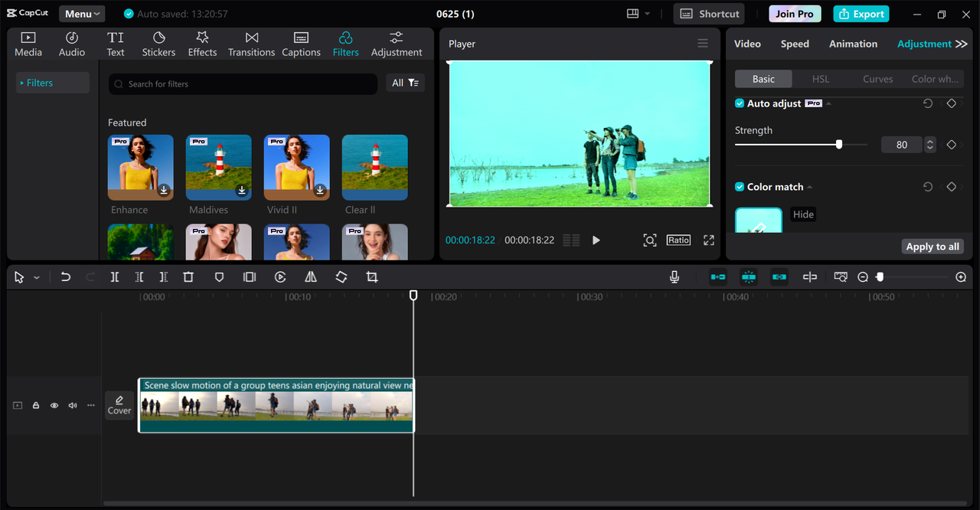
Task: Uncheck the Auto adjust checkbox
Action: click(x=740, y=103)
